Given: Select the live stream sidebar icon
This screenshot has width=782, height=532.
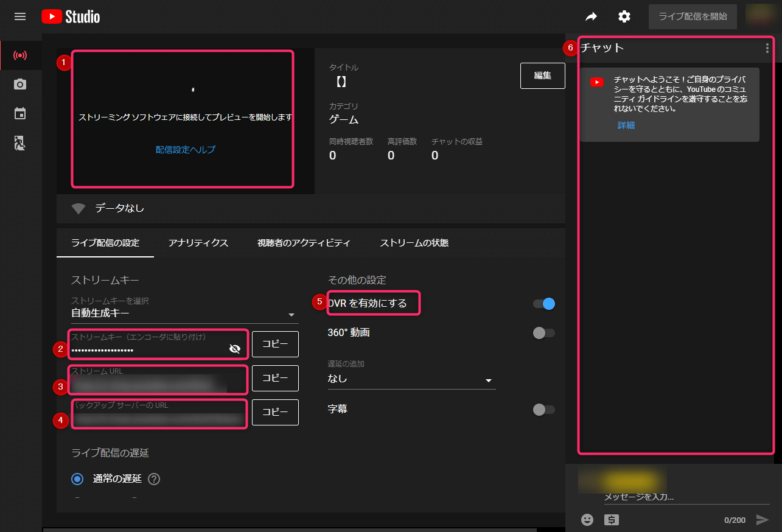Looking at the screenshot, I should [20, 55].
